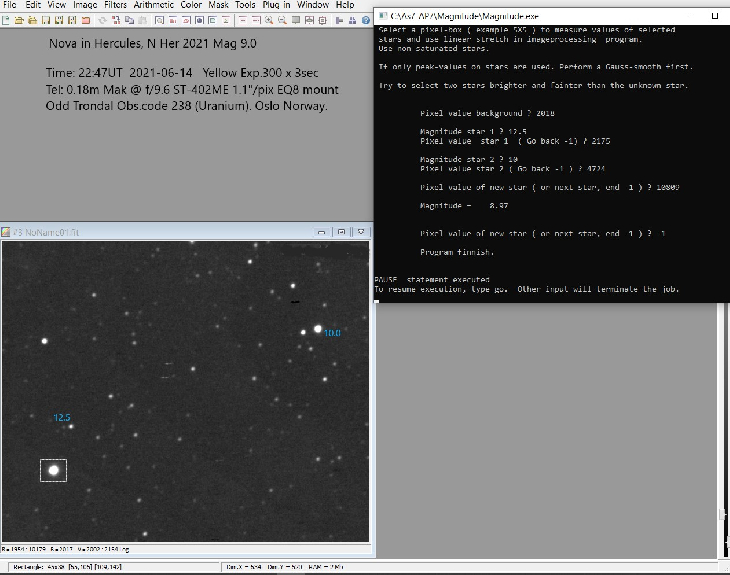Click the bright nova inside the selection box

pos(53,469)
